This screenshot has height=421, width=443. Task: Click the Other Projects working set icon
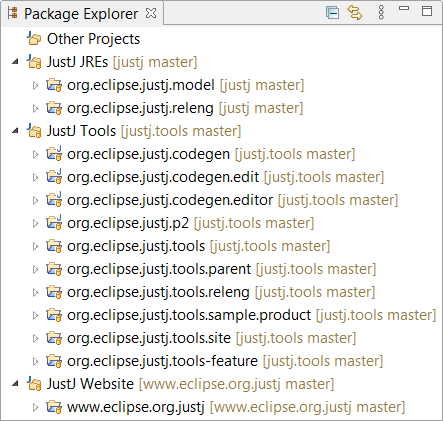(34, 39)
